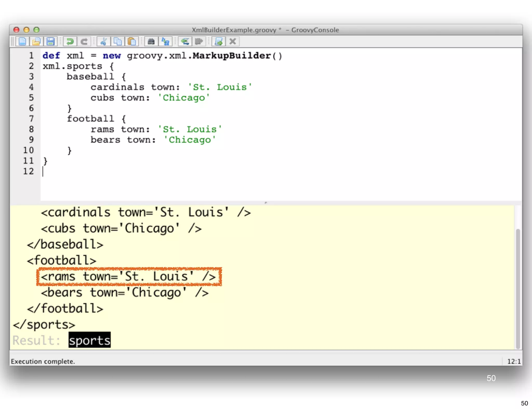Open a script with the folder icon
Screen dimensions: 532x409
pos(36,42)
